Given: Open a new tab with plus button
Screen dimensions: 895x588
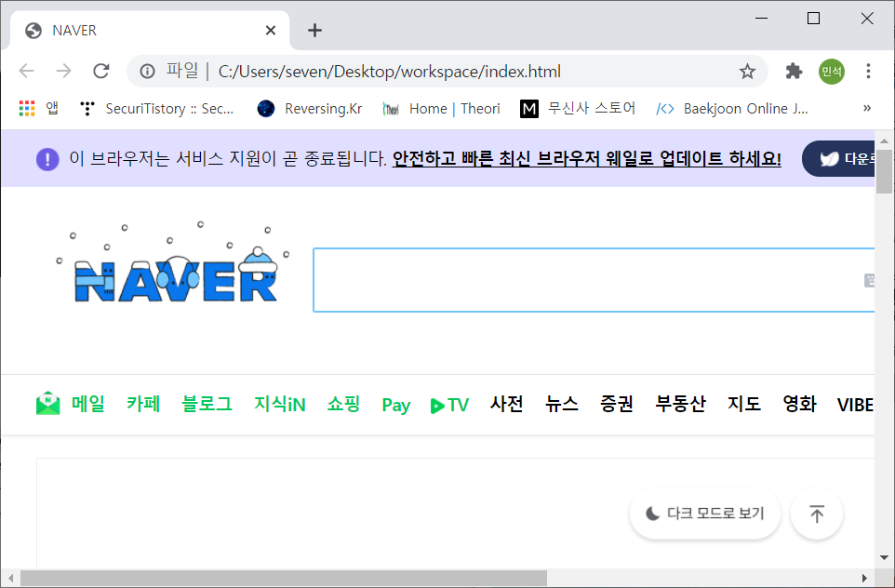Looking at the screenshot, I should (x=314, y=31).
